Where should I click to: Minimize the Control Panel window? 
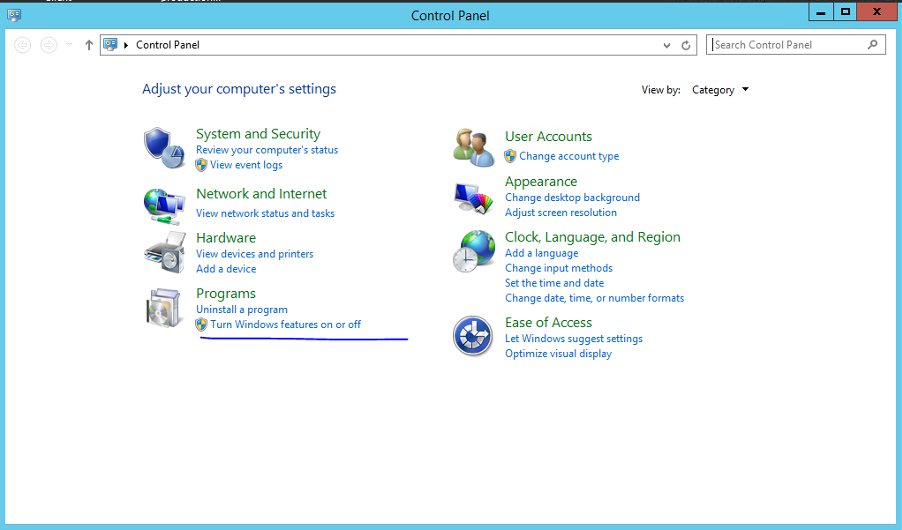tap(821, 12)
